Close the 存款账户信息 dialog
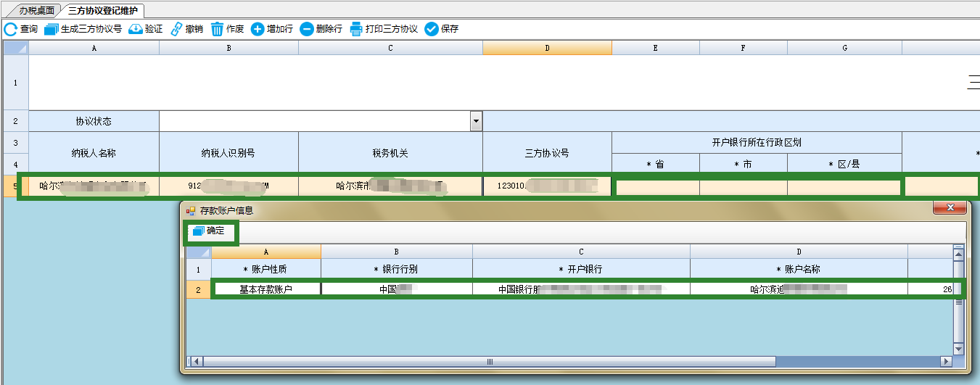Screen dimensions: 980x385 point(950,209)
